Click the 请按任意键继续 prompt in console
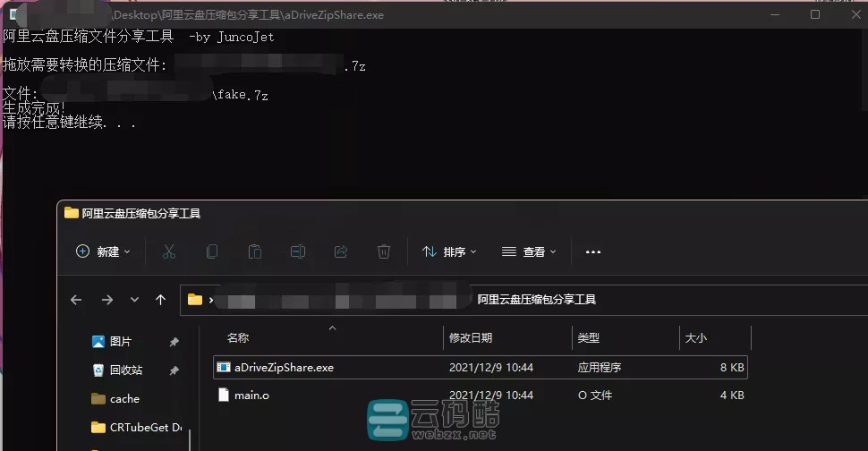868x451 pixels. (x=69, y=123)
